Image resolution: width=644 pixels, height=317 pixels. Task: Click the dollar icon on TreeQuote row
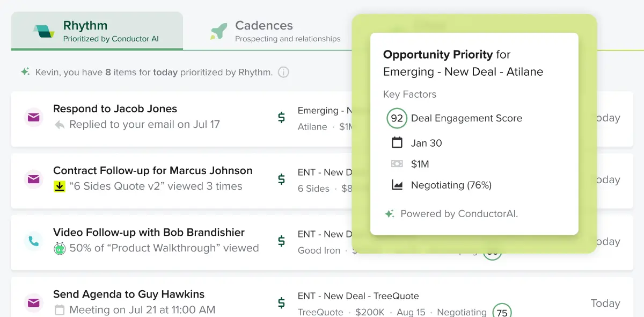[x=281, y=303]
